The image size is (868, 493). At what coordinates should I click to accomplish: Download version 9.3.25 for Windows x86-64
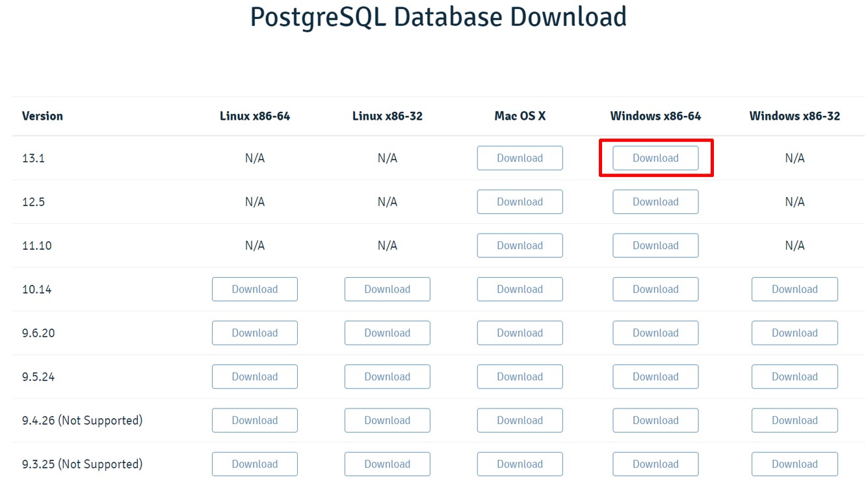pos(655,464)
